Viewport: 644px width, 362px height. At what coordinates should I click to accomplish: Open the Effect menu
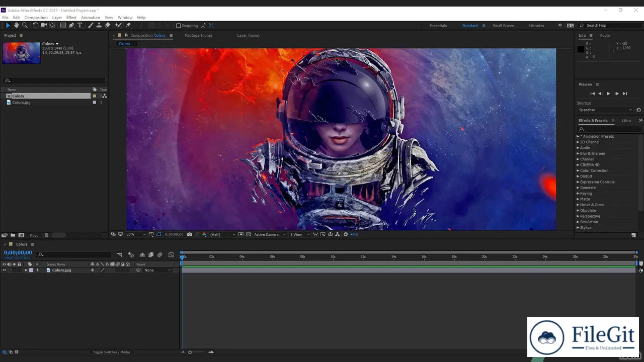click(x=71, y=18)
